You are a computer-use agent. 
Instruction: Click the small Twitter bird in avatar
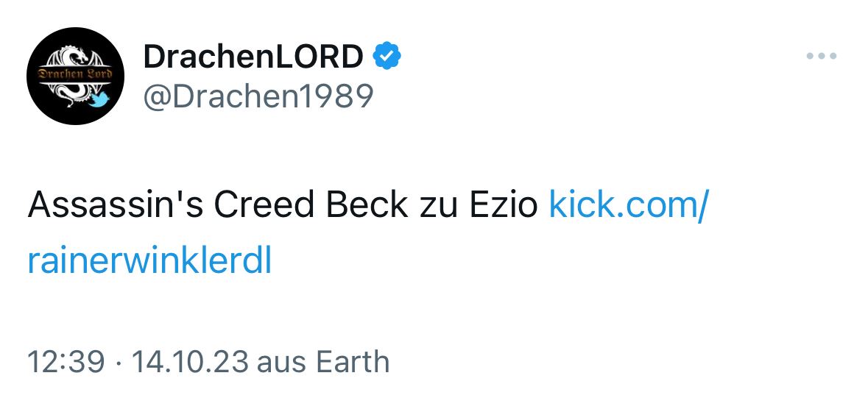coord(100,99)
